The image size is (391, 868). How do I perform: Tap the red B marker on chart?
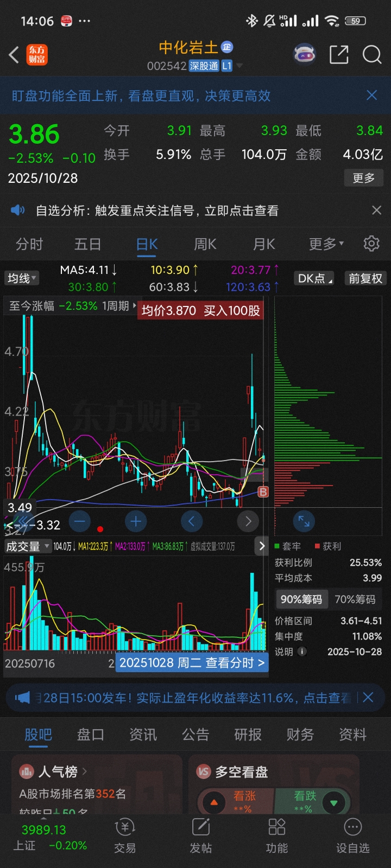click(263, 492)
